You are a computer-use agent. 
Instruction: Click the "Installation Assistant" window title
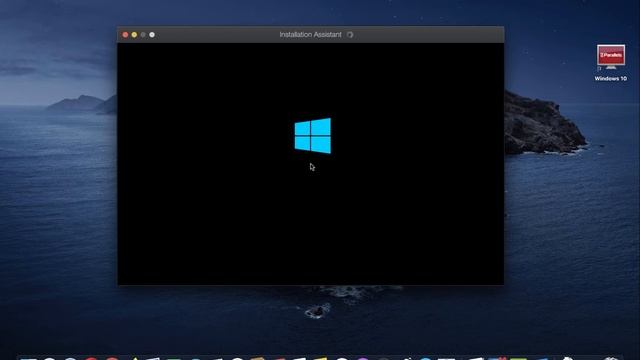tap(310, 35)
